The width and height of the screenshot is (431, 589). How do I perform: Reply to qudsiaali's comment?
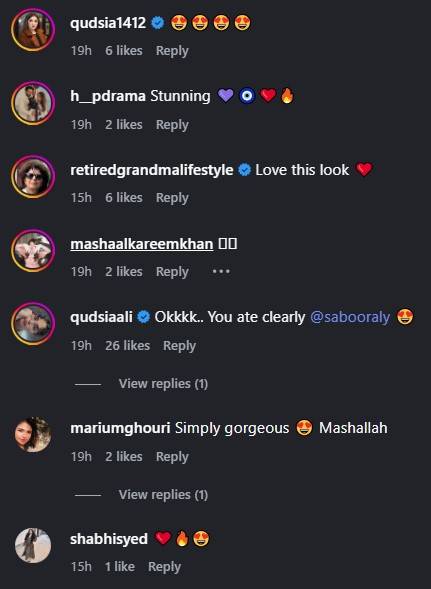tap(179, 346)
